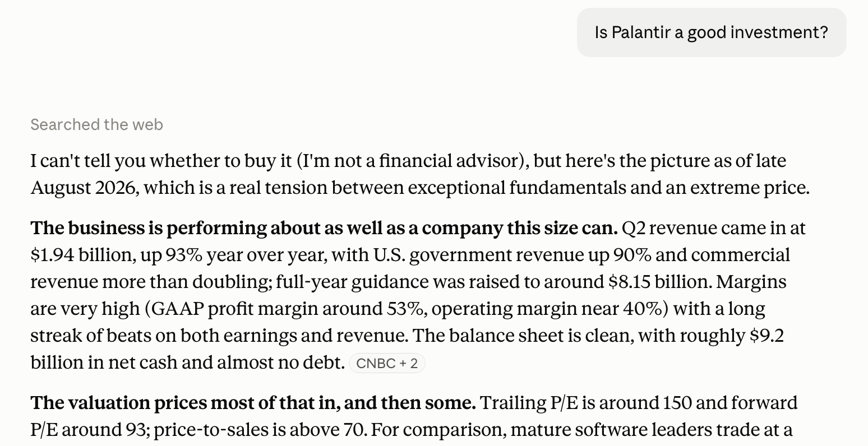Viewport: 868px width, 446px height.
Task: Click the U.S. government revenue up 90% text
Action: coord(513,255)
